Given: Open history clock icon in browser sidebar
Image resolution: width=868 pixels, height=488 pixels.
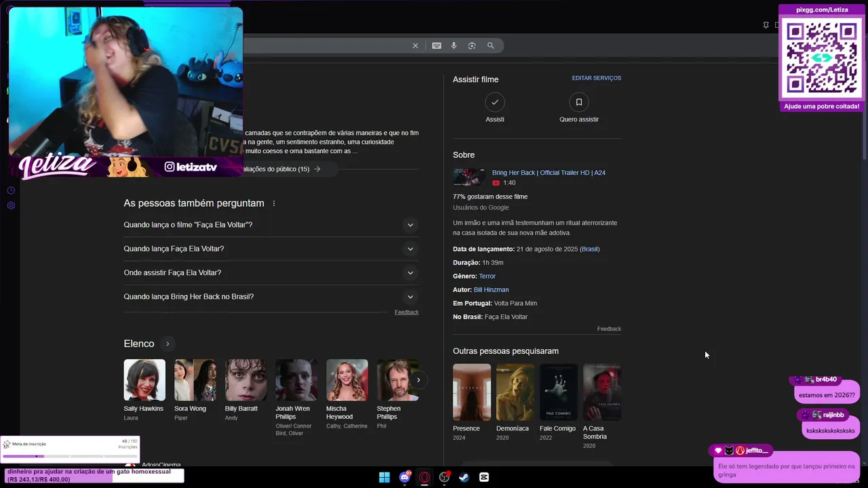Looking at the screenshot, I should pyautogui.click(x=11, y=190).
